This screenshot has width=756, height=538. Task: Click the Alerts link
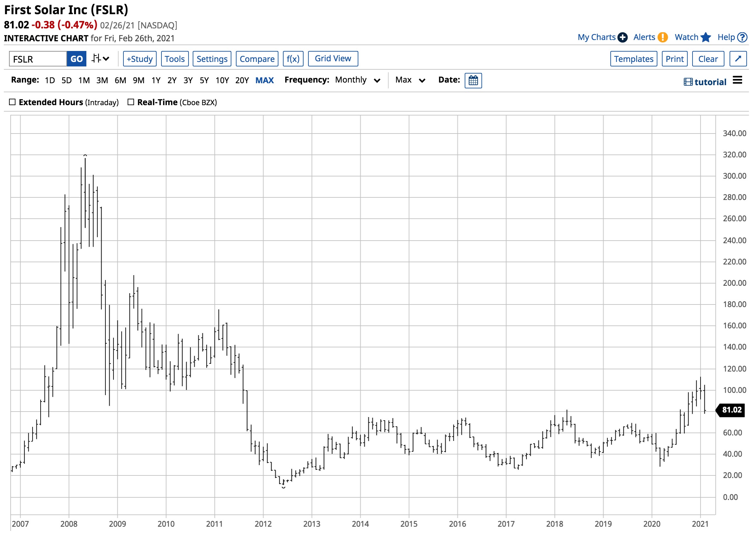click(644, 37)
